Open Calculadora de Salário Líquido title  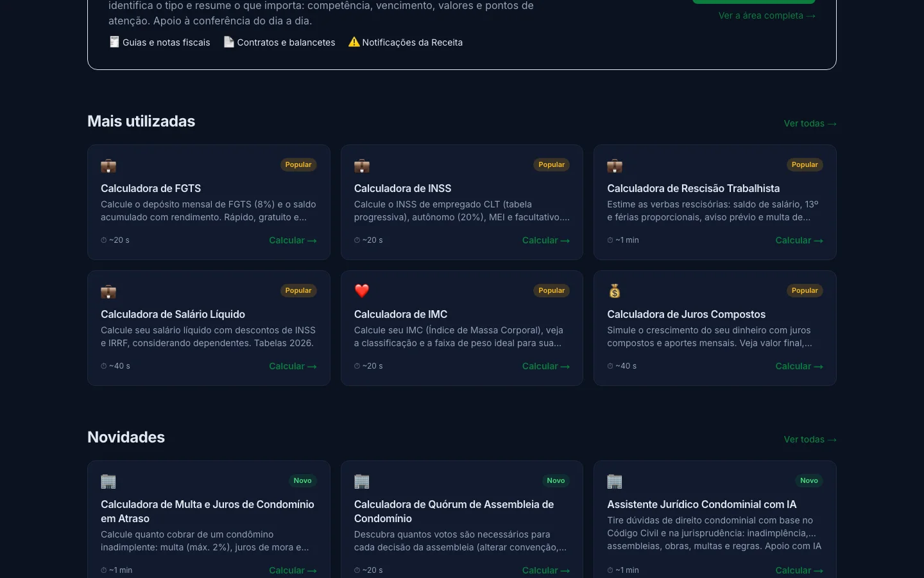pos(173,314)
